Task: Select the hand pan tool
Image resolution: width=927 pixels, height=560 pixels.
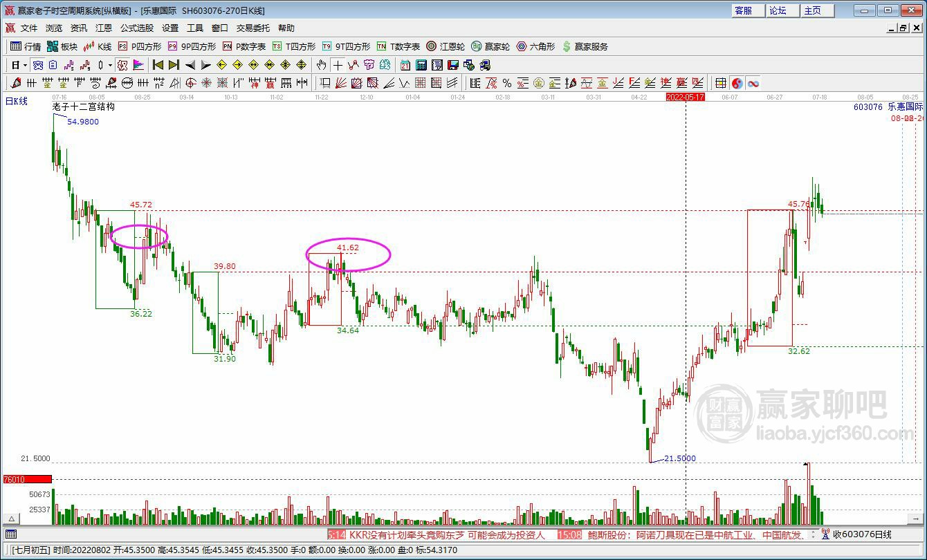Action: click(x=322, y=65)
